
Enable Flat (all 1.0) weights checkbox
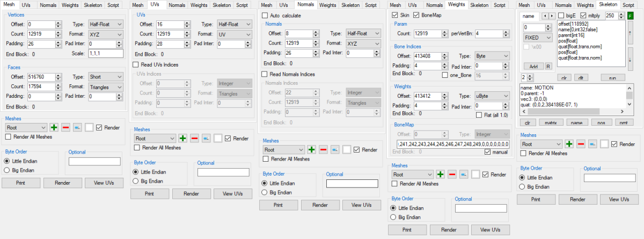click(492, 114)
